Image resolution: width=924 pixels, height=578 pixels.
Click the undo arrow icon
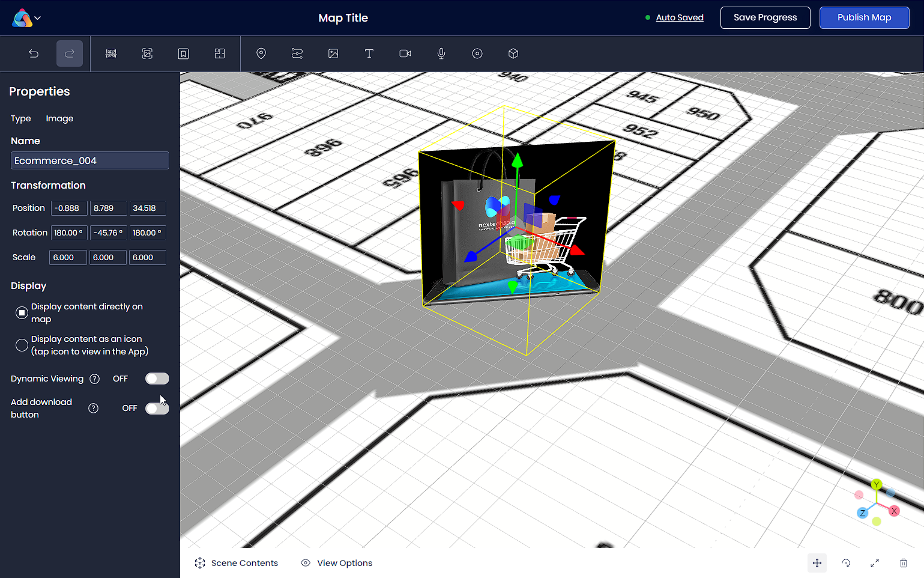(34, 53)
